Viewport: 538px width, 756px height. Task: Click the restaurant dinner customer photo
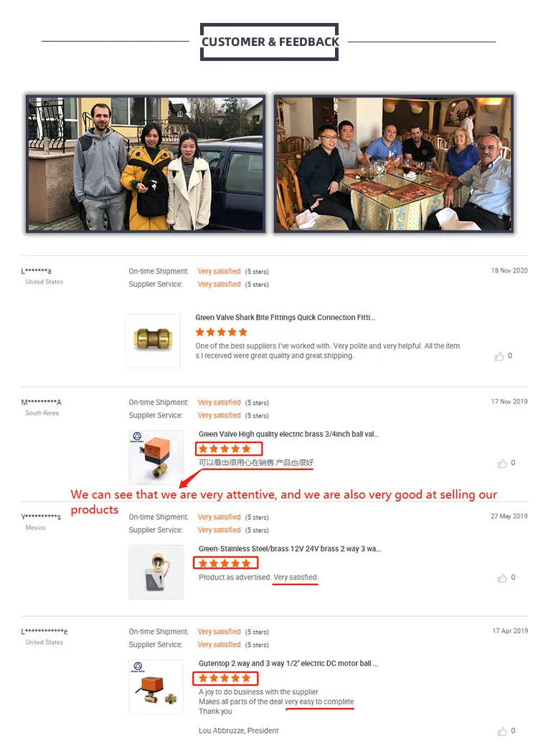pos(394,164)
